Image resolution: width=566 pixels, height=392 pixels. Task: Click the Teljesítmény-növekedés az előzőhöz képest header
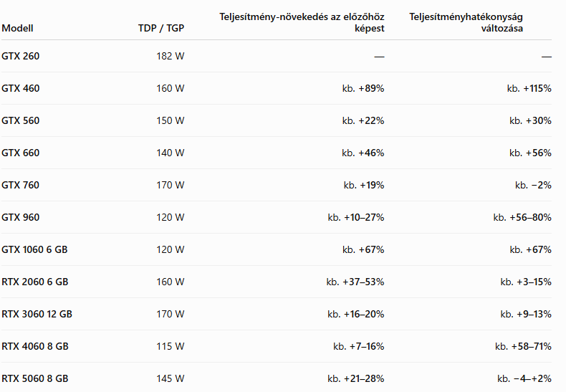click(302, 22)
